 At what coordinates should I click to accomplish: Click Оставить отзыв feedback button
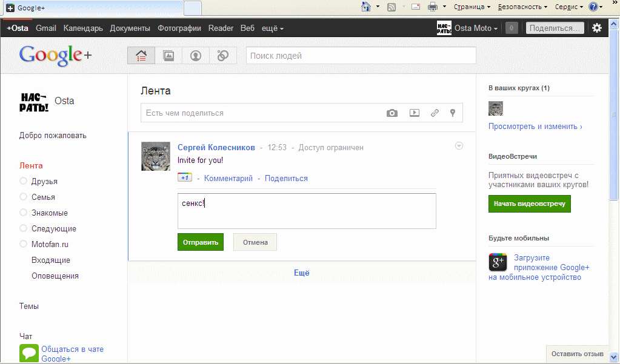pos(578,354)
